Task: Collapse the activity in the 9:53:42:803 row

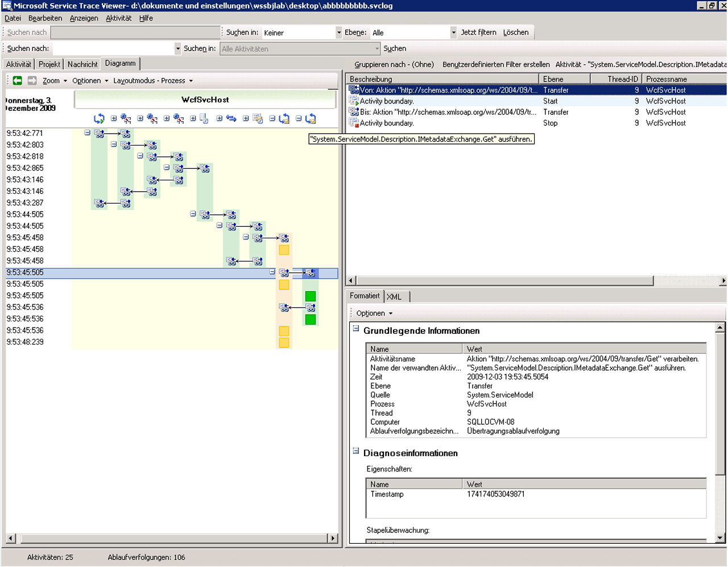Action: pos(114,144)
